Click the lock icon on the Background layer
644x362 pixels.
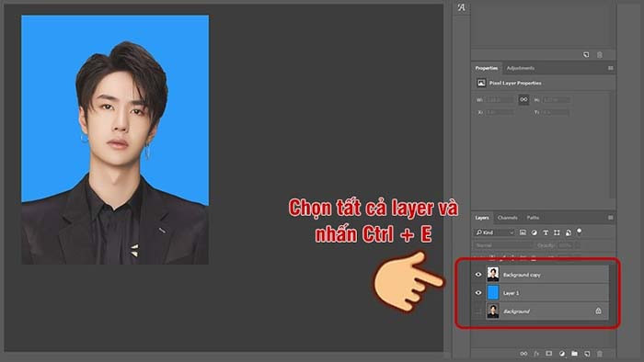(x=598, y=311)
